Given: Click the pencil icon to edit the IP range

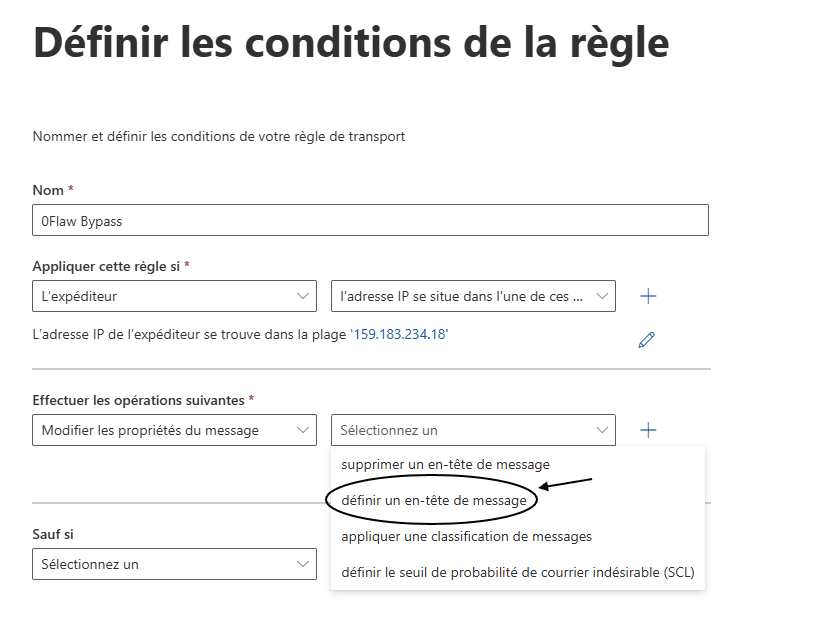Looking at the screenshot, I should [x=646, y=339].
